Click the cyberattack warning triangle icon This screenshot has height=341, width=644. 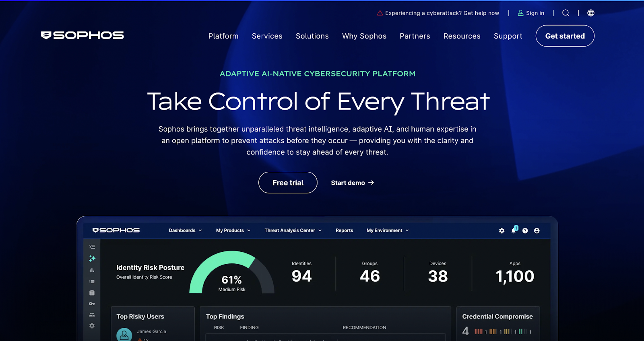[x=380, y=13]
